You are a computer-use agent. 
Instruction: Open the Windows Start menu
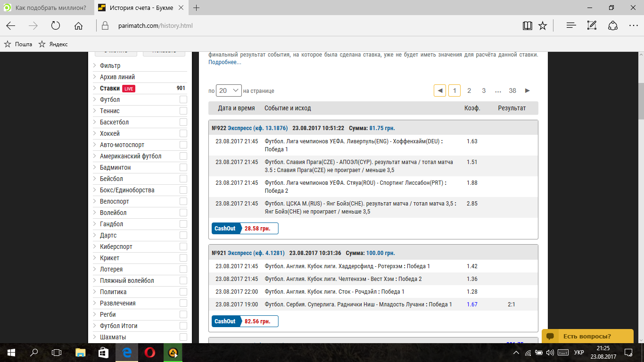point(11,353)
